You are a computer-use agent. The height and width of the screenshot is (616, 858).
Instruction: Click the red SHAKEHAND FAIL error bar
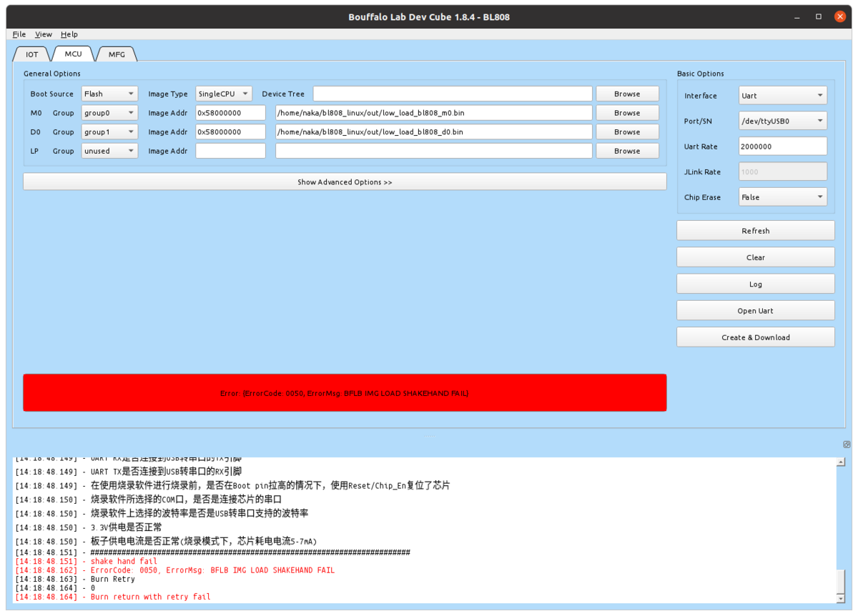pyautogui.click(x=345, y=392)
